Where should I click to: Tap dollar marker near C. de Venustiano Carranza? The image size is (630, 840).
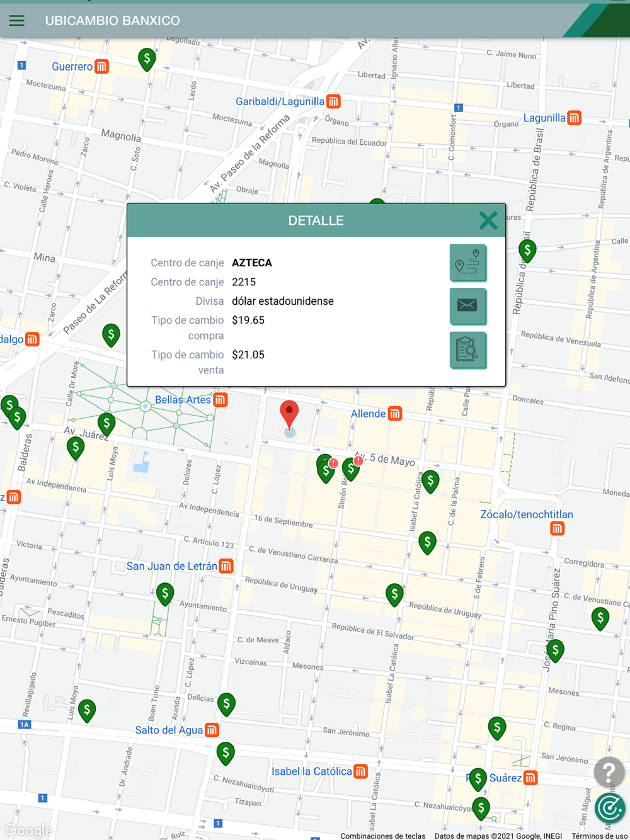point(427,543)
